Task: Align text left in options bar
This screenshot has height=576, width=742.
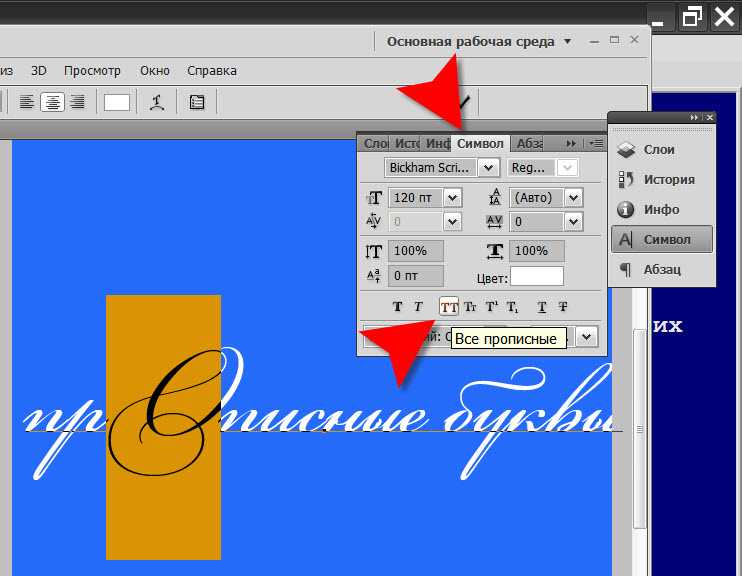Action: [x=27, y=102]
